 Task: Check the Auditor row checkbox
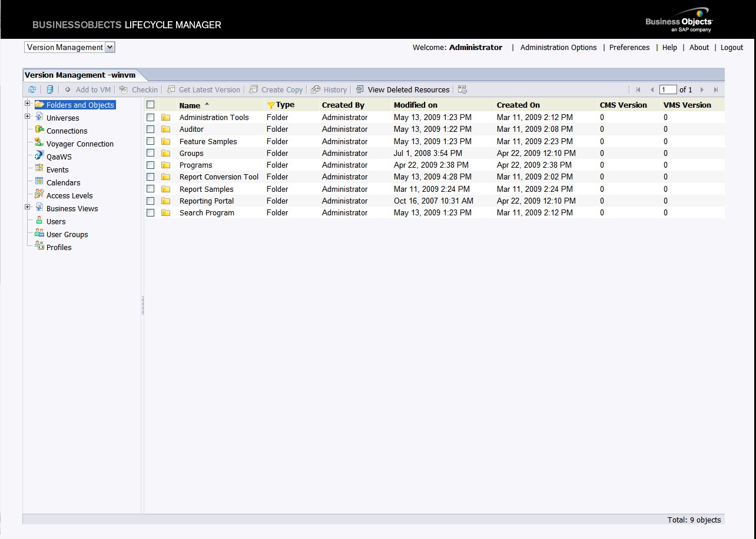tap(151, 129)
